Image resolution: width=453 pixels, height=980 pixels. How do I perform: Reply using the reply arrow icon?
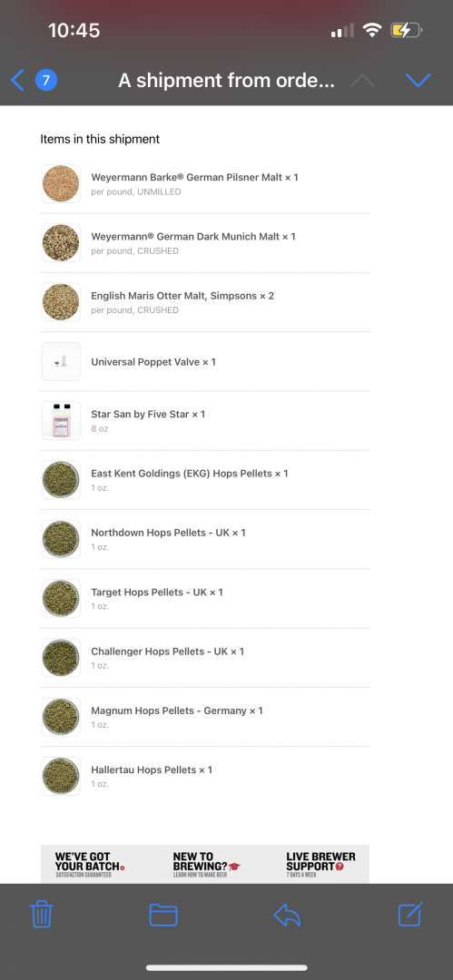coord(287,915)
